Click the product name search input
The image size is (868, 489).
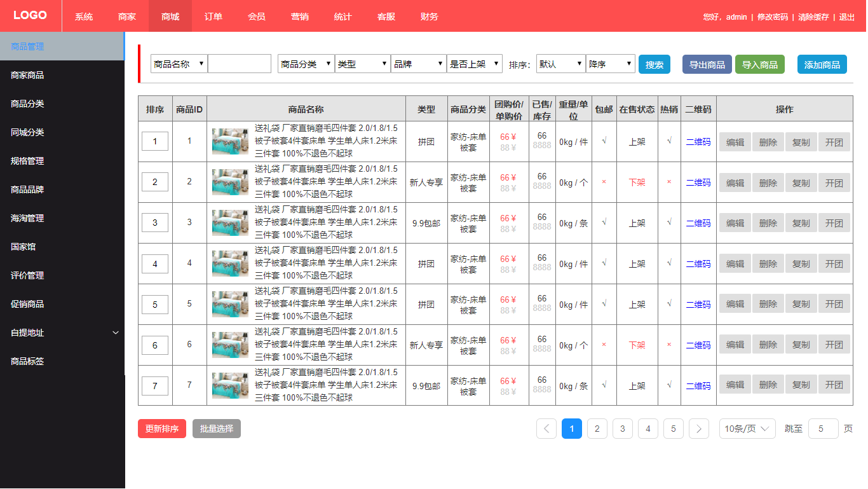(240, 64)
